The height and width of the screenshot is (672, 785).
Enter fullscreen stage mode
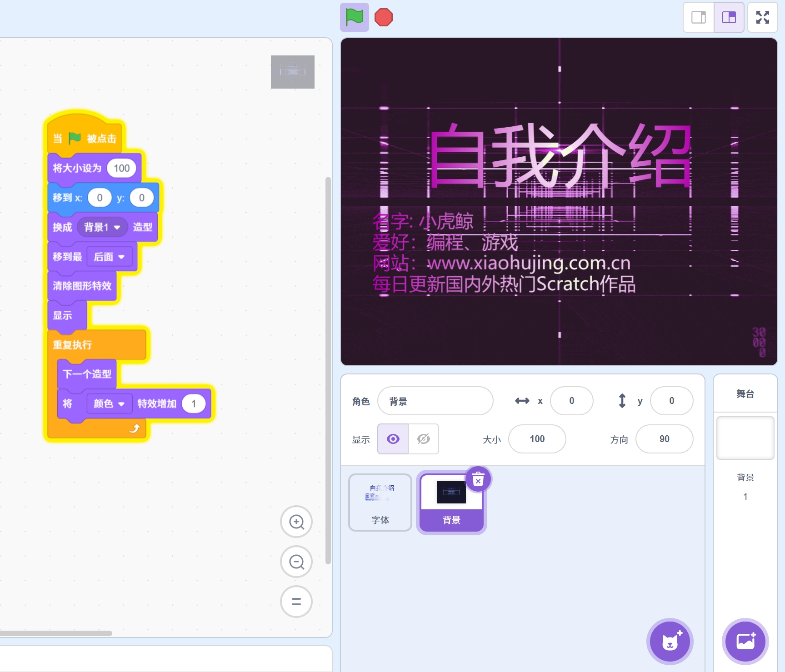point(762,17)
